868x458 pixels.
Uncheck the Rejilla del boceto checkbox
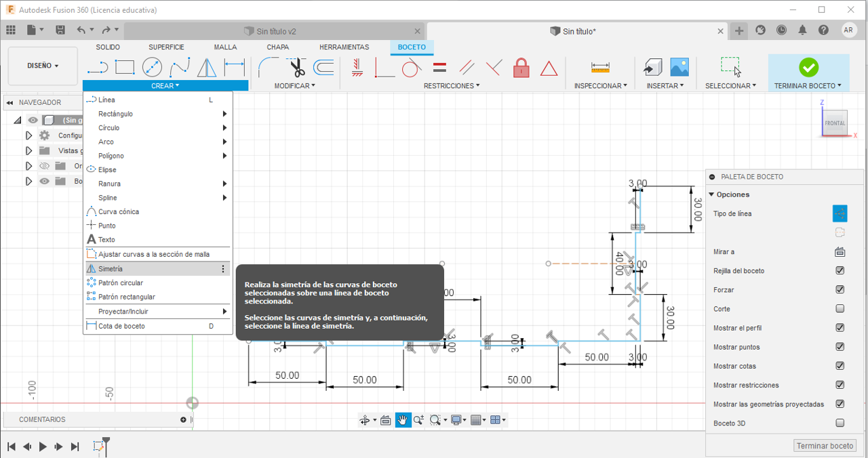[840, 271]
